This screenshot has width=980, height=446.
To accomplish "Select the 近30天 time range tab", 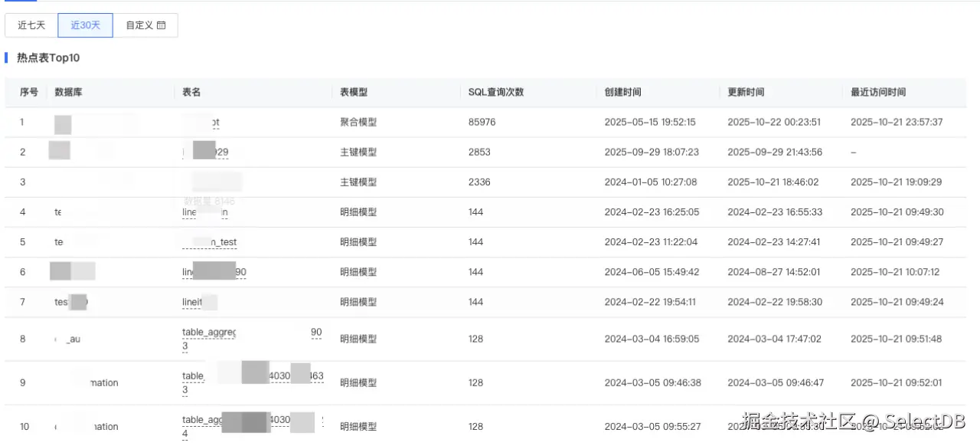I will tap(86, 25).
